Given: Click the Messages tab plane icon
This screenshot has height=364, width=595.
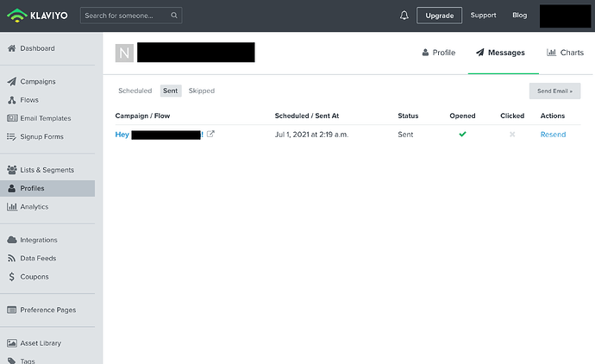Looking at the screenshot, I should click(480, 53).
